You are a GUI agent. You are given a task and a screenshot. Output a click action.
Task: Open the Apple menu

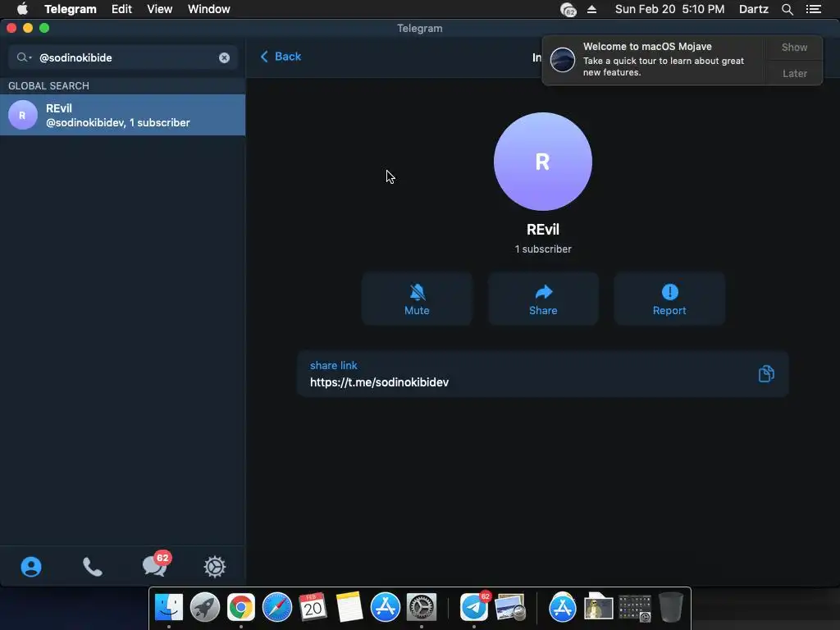point(22,9)
